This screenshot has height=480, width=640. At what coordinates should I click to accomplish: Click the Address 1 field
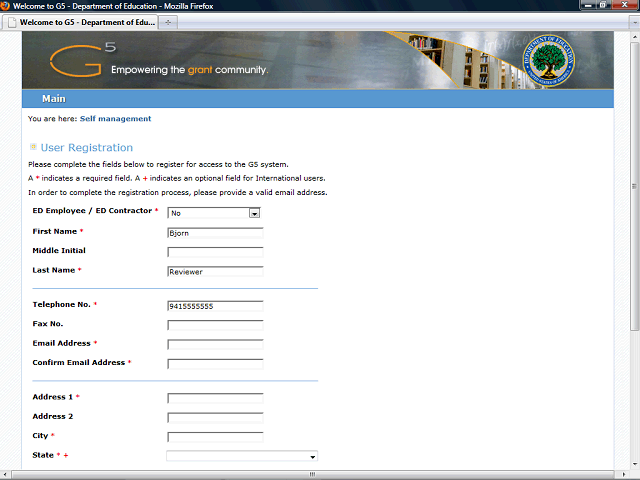point(215,398)
